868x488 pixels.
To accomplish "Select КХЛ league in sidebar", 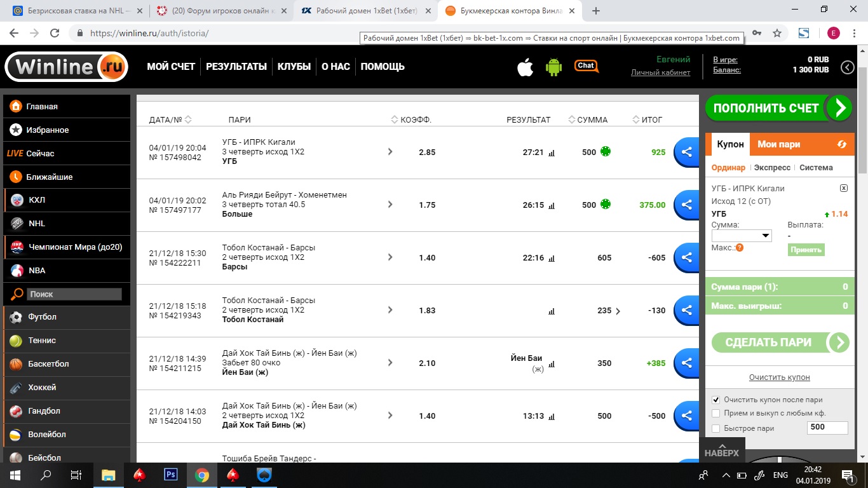I will (x=67, y=200).
